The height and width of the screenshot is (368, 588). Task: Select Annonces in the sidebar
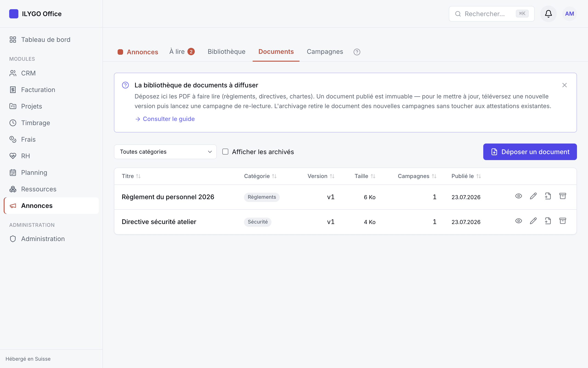pos(51,206)
